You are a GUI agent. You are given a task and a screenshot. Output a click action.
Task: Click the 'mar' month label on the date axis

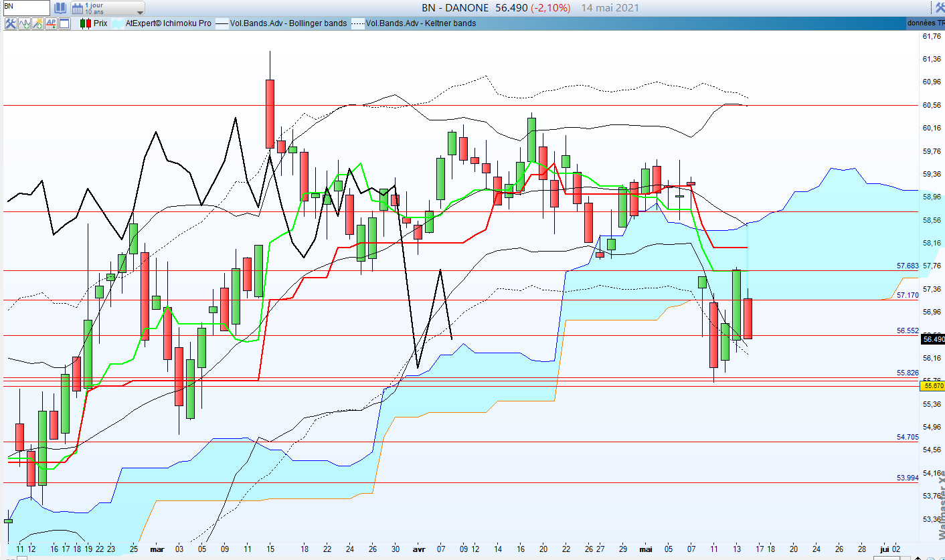point(157,549)
